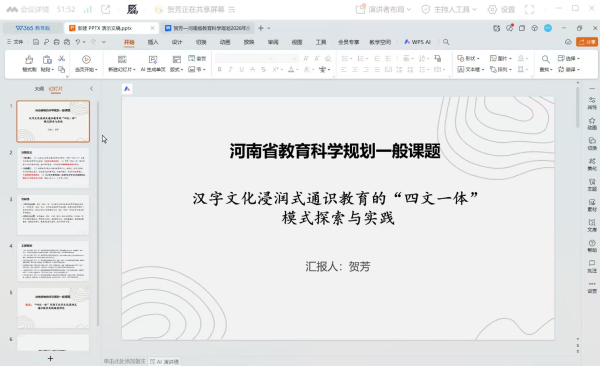Open the slide Layout (版式) dropdown

[x=176, y=69]
